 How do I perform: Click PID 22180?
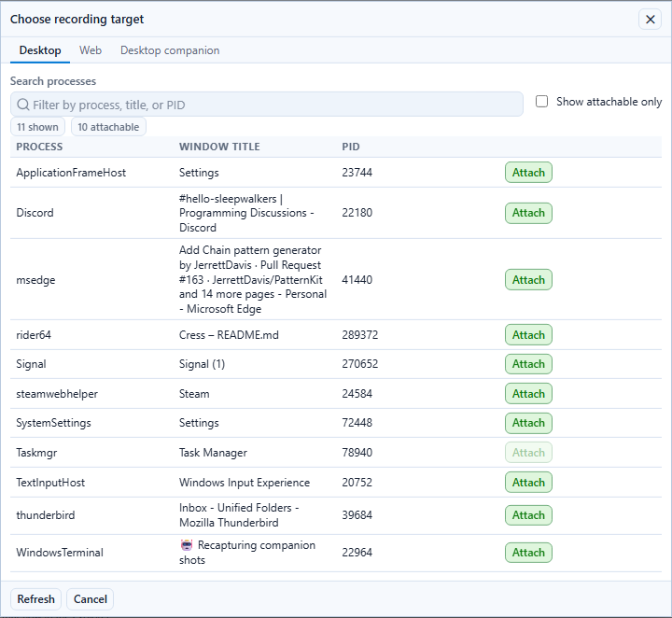pyautogui.click(x=357, y=213)
